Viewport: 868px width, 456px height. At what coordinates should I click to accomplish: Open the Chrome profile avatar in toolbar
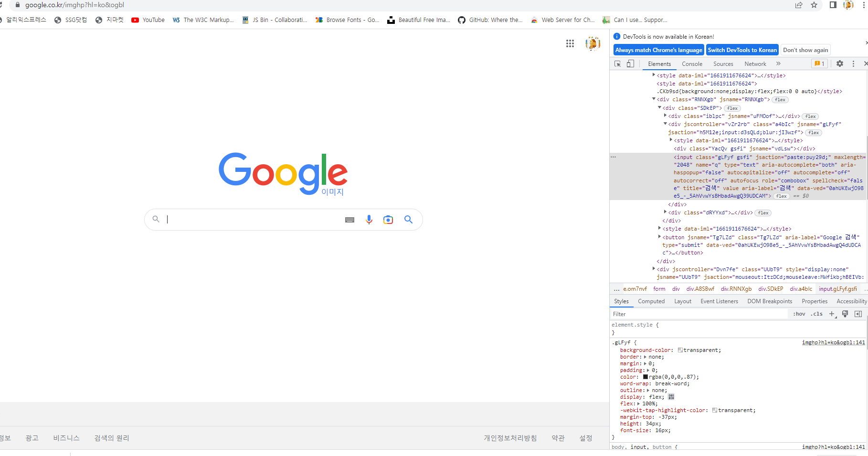(848, 5)
